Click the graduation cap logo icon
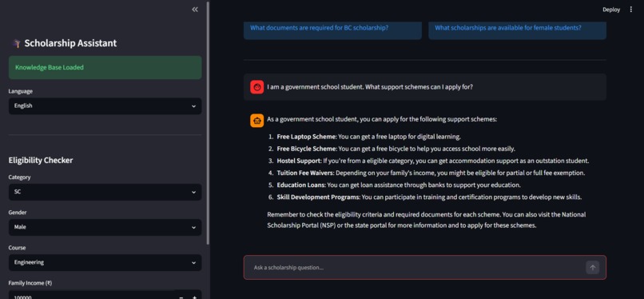Image resolution: width=644 pixels, height=299 pixels. tap(17, 43)
